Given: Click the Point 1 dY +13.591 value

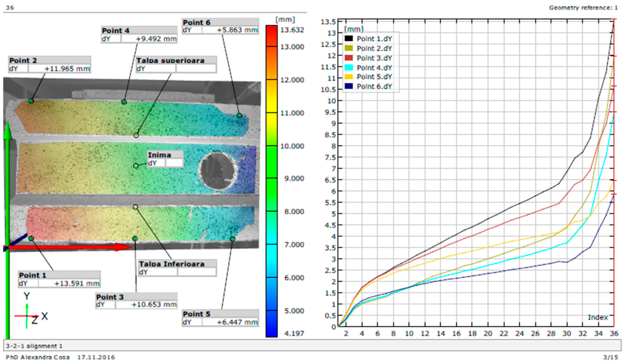Looking at the screenshot, I should pyautogui.click(x=69, y=283).
